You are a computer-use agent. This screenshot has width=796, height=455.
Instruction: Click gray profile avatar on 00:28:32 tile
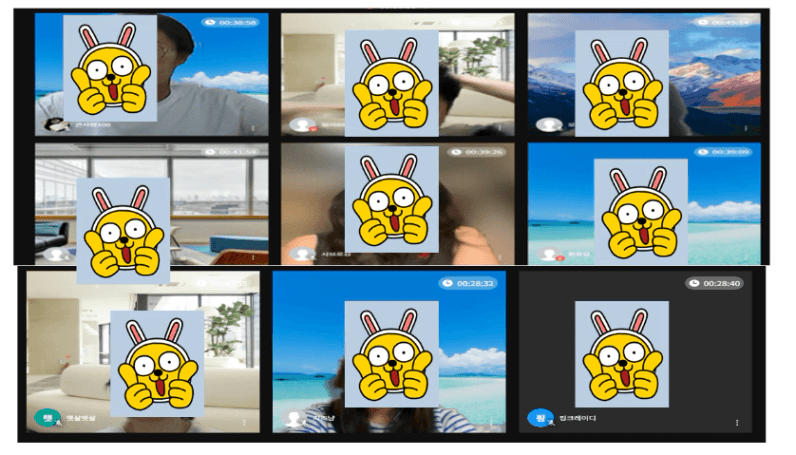294,418
